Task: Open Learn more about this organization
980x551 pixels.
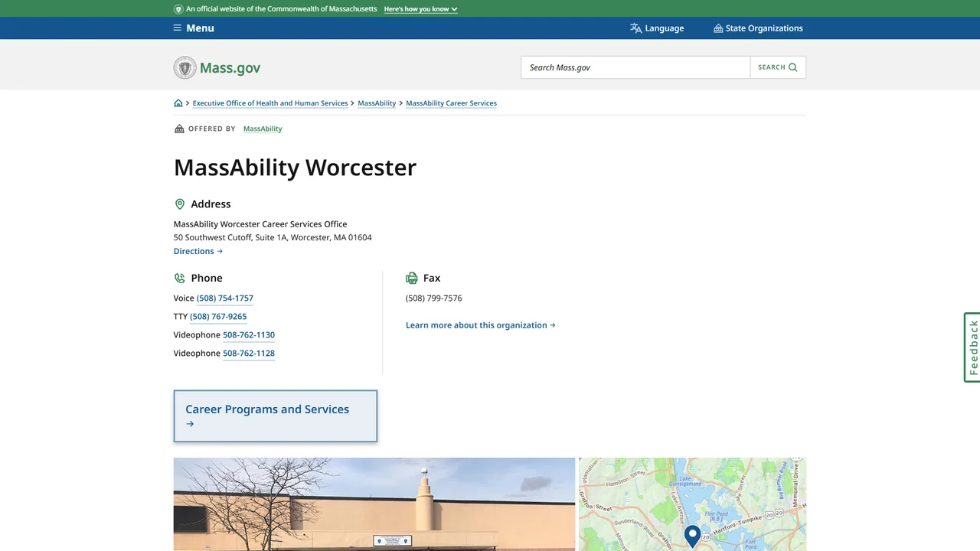Action: point(481,325)
